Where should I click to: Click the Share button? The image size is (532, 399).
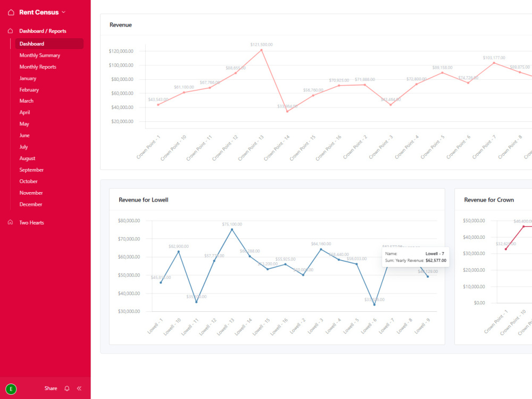[x=51, y=388]
